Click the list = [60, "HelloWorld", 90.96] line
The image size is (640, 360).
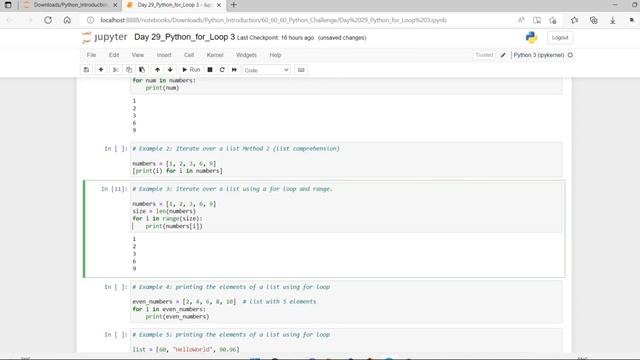(186, 349)
